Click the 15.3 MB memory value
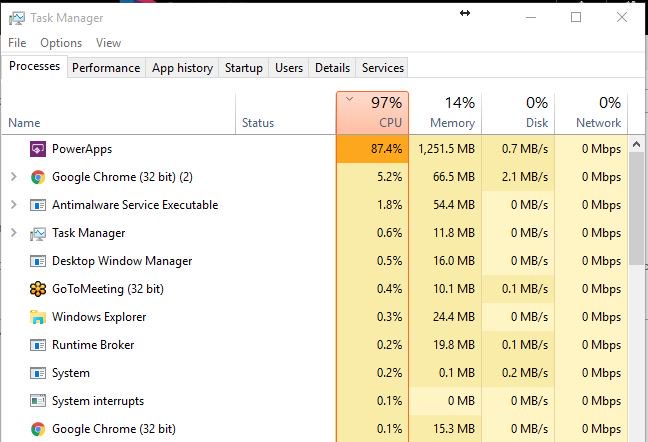Image resolution: width=648 pixels, height=442 pixels. tap(454, 429)
